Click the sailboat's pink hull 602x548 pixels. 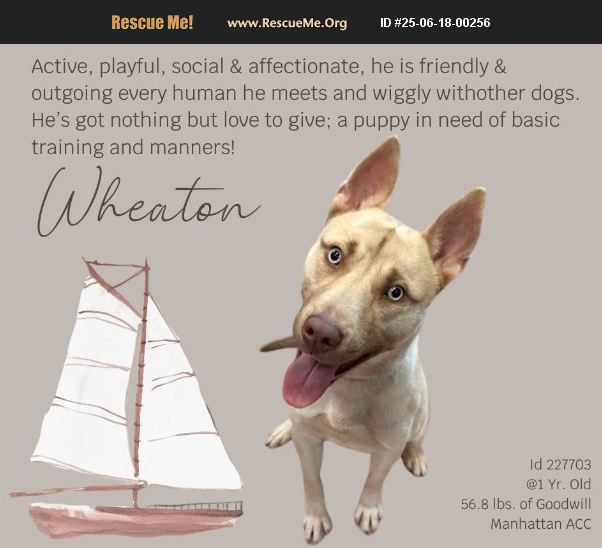(x=134, y=520)
